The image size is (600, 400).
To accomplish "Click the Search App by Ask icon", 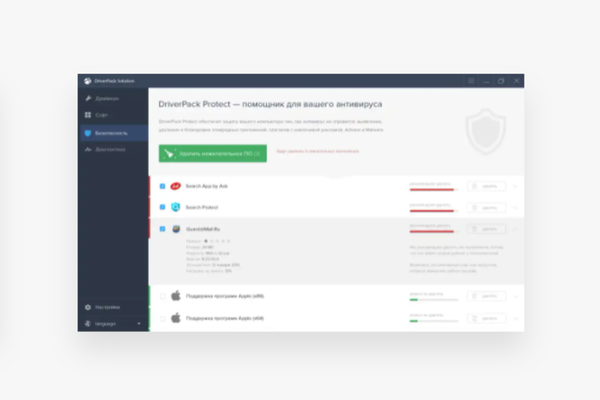I will [175, 186].
